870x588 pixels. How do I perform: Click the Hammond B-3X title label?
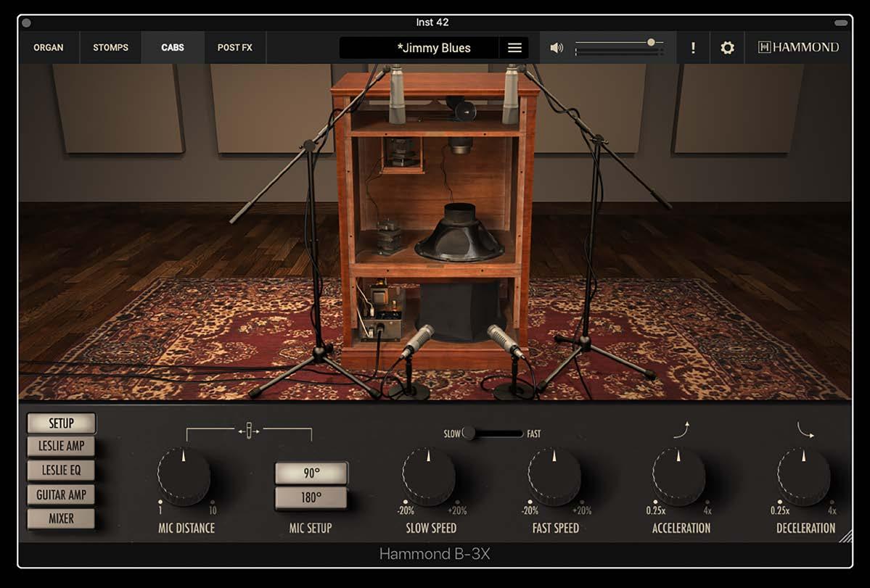point(435,554)
